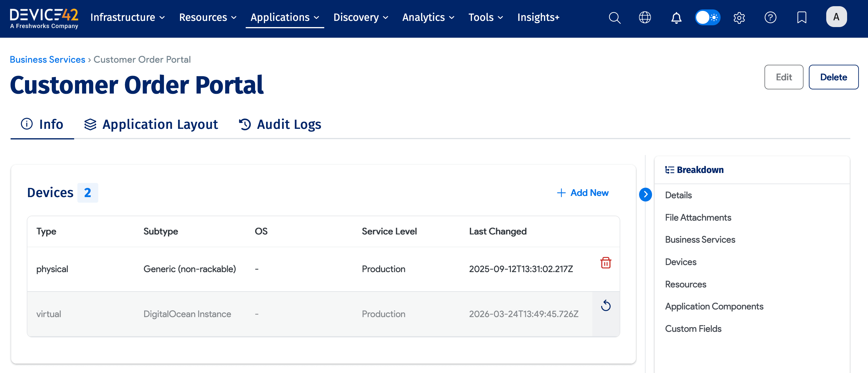Switch to the Audit Logs tab
This screenshot has width=868, height=373.
280,124
